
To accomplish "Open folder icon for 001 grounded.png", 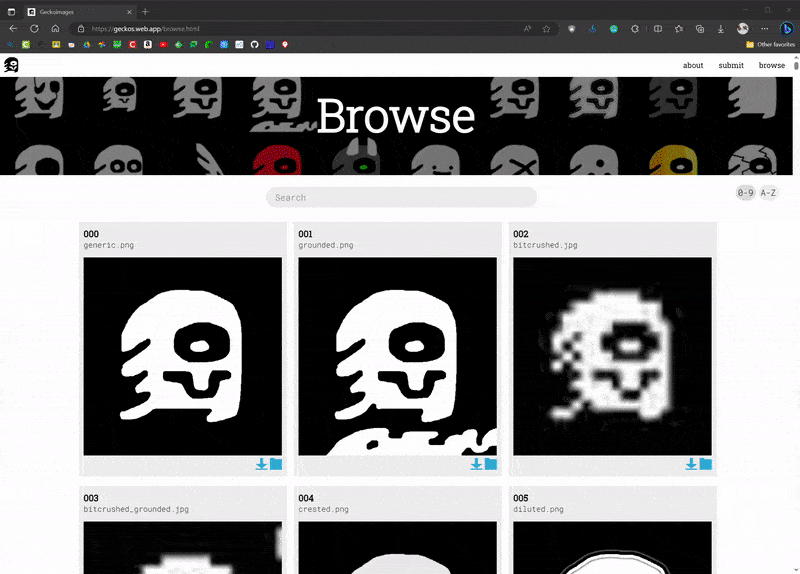I will (491, 464).
